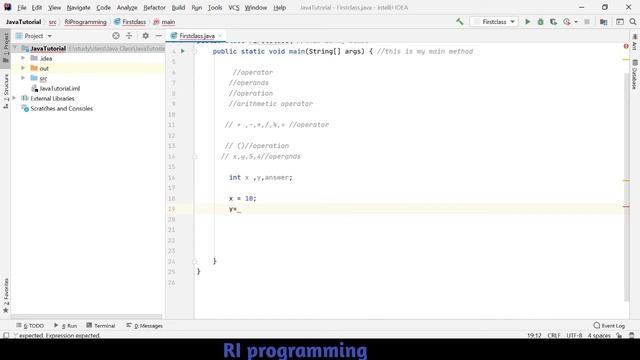
Task: Open Project Structure icon in toolbar
Action: tap(603, 22)
